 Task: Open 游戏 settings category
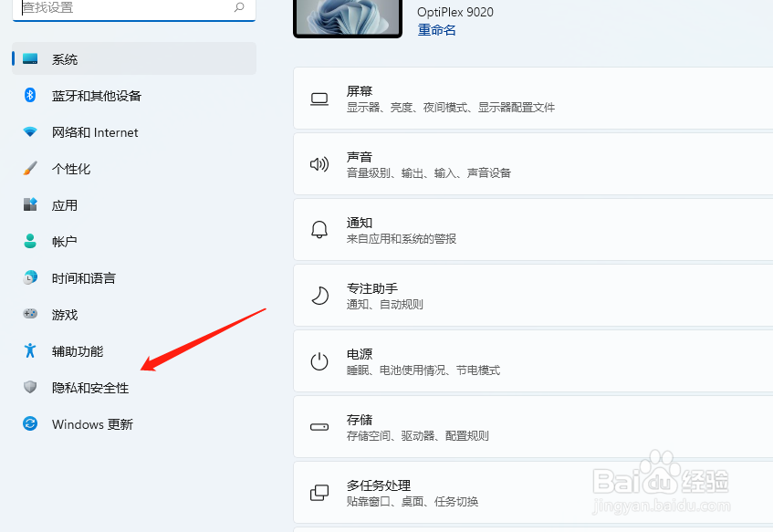coord(134,314)
